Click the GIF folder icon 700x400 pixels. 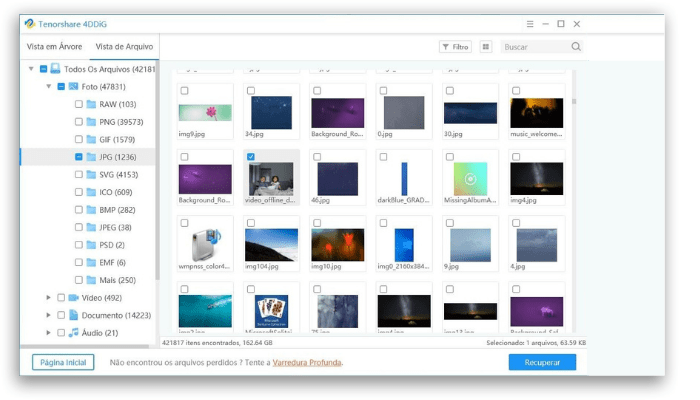[91, 139]
